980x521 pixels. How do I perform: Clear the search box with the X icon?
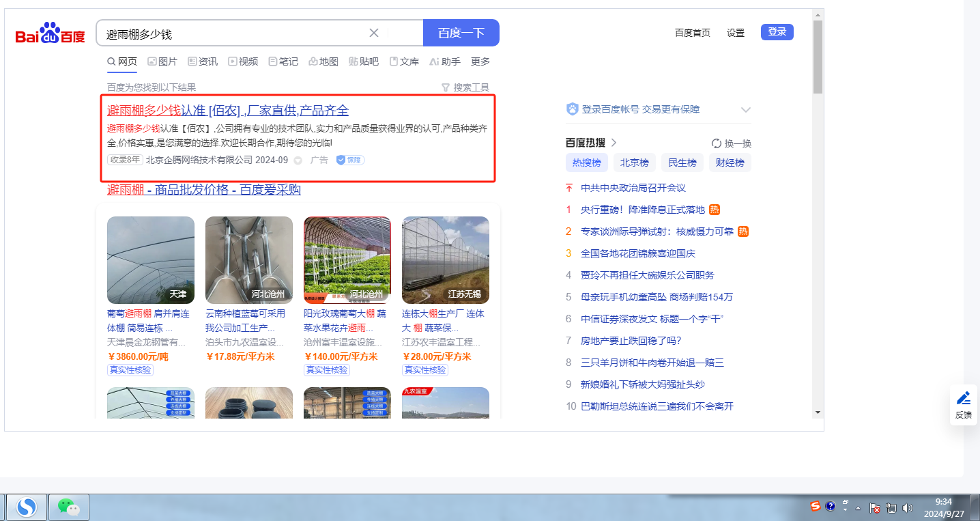click(x=374, y=33)
